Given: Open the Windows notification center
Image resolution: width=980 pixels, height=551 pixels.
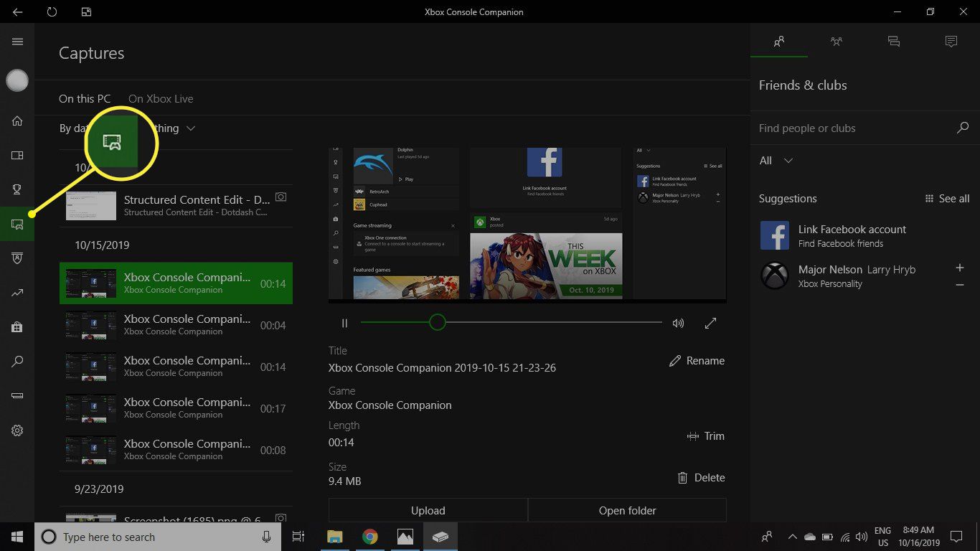Looking at the screenshot, I should click(956, 537).
